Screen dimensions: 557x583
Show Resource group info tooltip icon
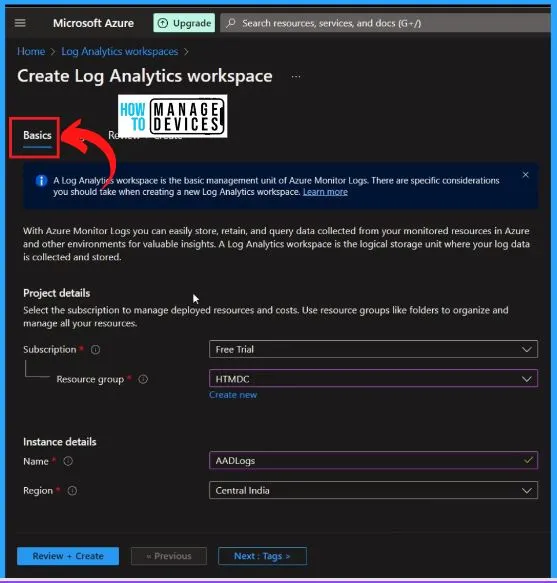(x=143, y=379)
